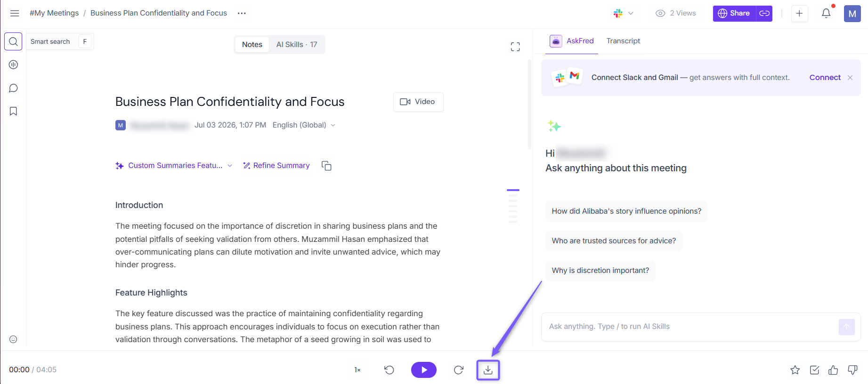This screenshot has height=384, width=868.
Task: Click the AskFred robot icon
Action: coord(556,41)
